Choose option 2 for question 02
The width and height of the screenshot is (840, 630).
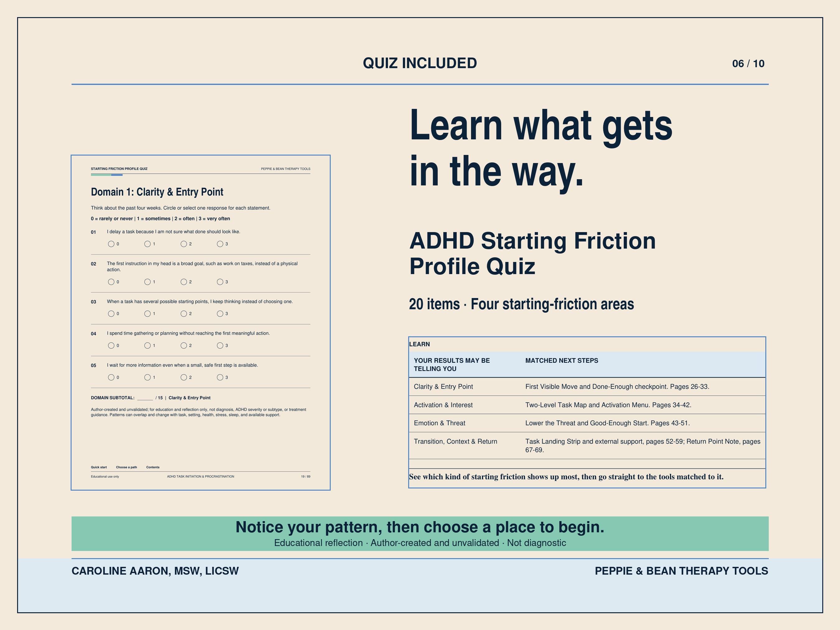point(184,282)
